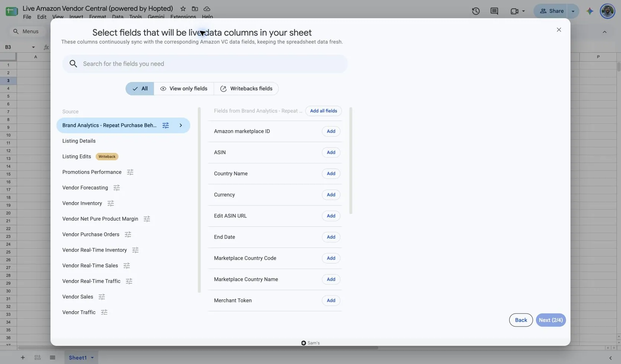This screenshot has height=364, width=621.
Task: Click the Menus search box in toolbar
Action: point(27,32)
